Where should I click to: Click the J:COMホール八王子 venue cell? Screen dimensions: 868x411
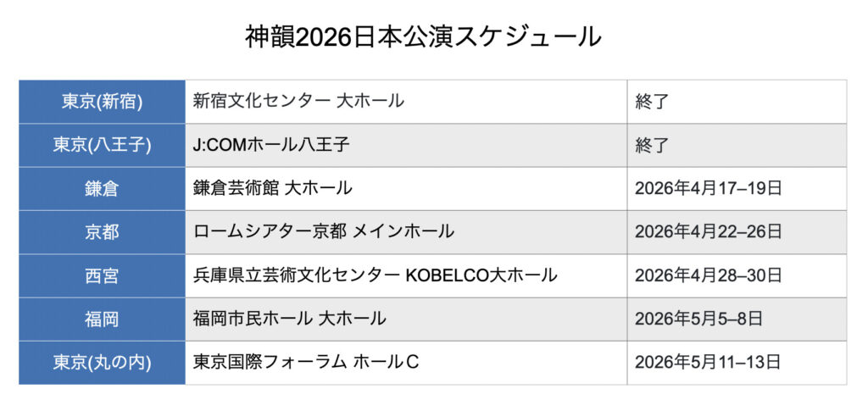pyautogui.click(x=271, y=145)
